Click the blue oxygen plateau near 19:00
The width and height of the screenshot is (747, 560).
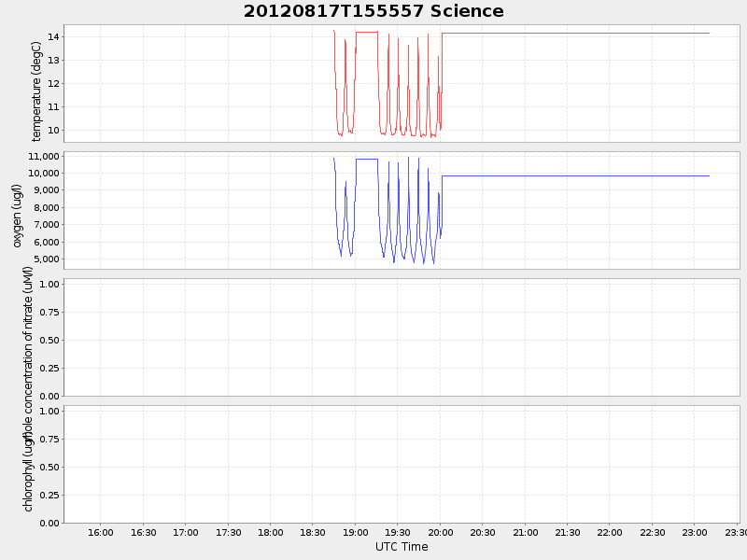367,159
